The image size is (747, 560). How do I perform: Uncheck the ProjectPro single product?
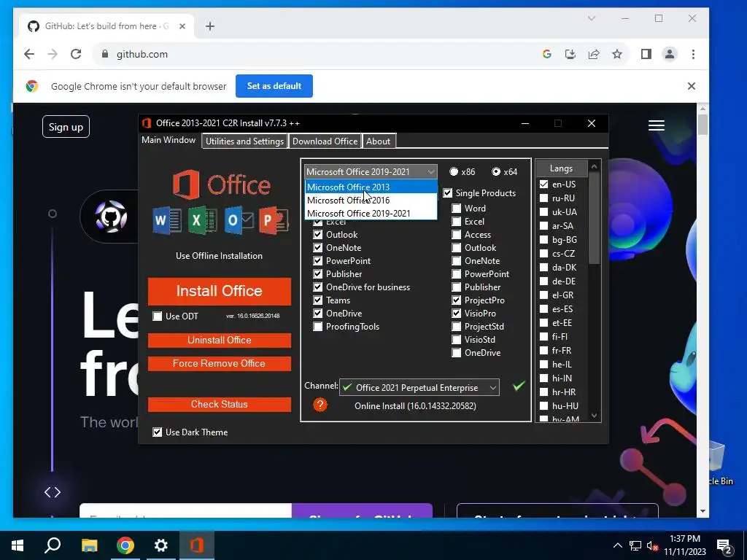[x=457, y=300]
